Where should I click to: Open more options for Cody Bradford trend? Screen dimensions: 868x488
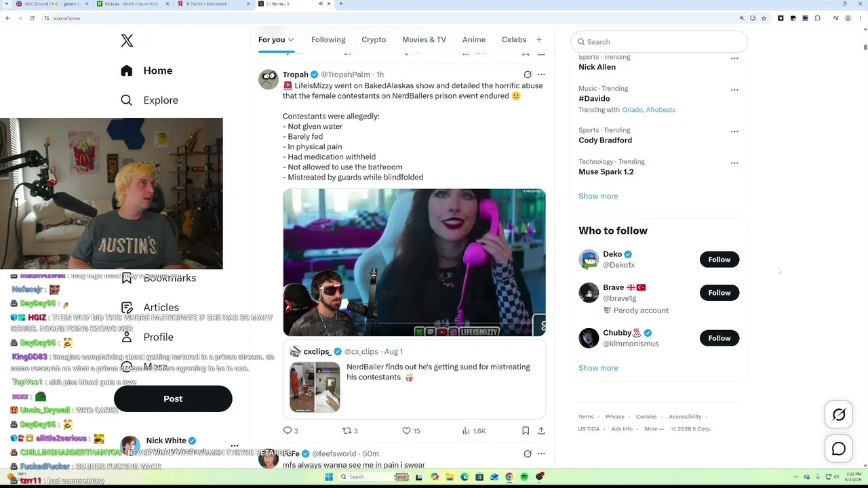click(734, 131)
